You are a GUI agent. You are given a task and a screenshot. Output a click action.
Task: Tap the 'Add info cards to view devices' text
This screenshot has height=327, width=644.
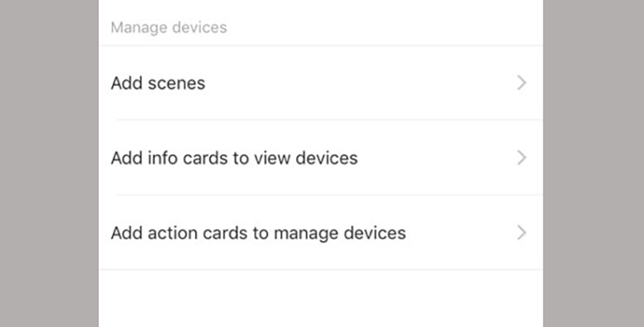[x=234, y=158]
